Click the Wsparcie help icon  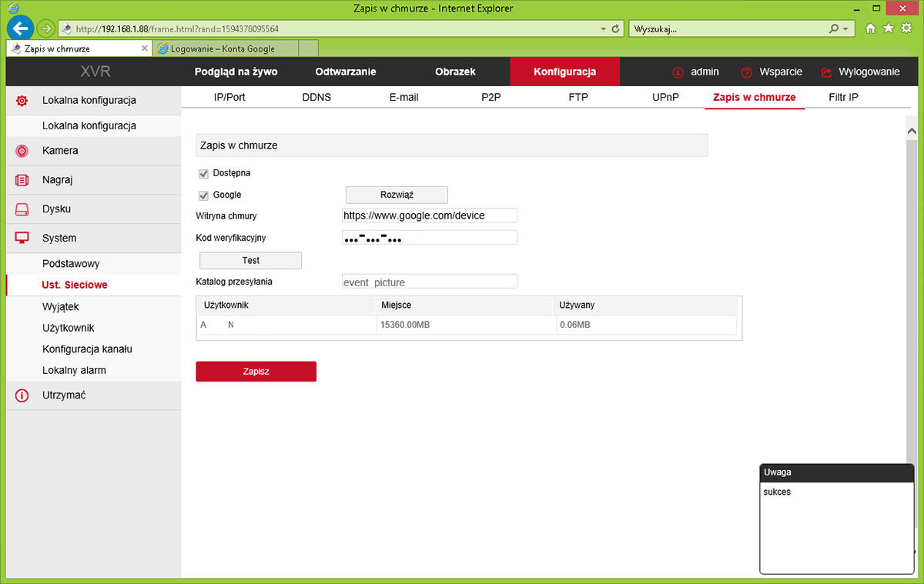click(746, 72)
